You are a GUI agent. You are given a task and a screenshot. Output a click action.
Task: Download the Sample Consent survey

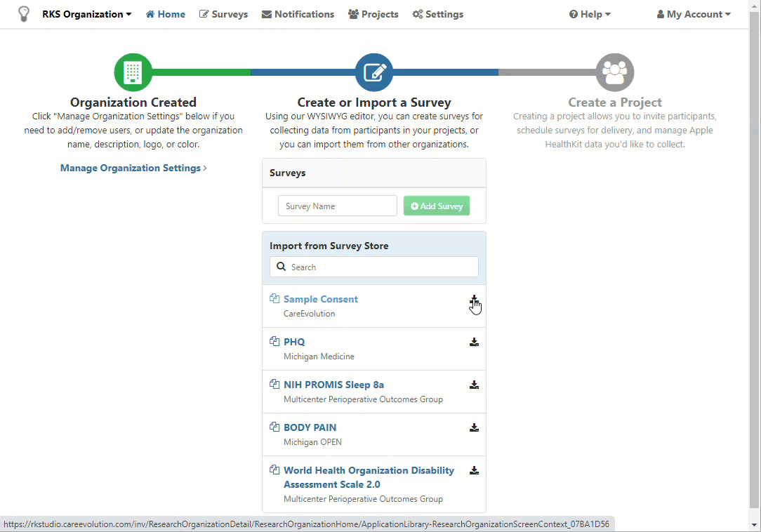[474, 300]
